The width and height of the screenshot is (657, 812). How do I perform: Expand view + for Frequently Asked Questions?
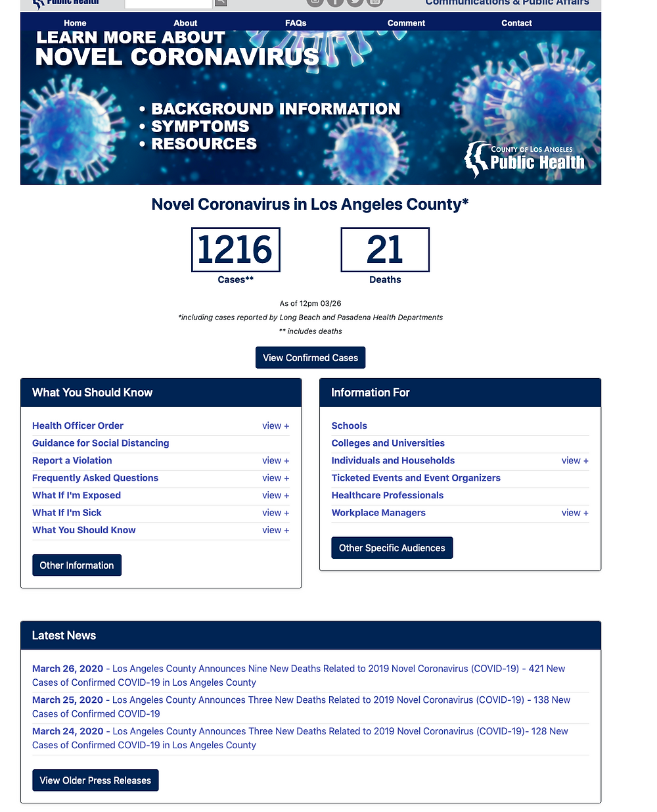tap(276, 478)
